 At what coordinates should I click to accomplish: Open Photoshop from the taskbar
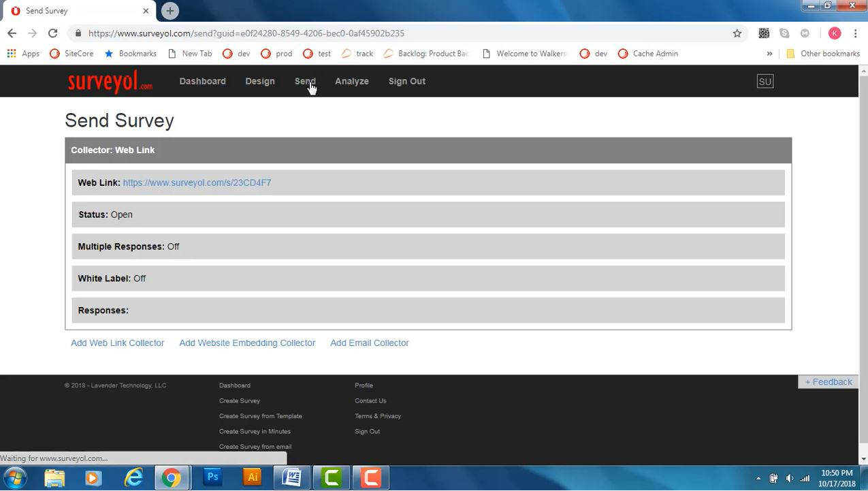(x=212, y=478)
